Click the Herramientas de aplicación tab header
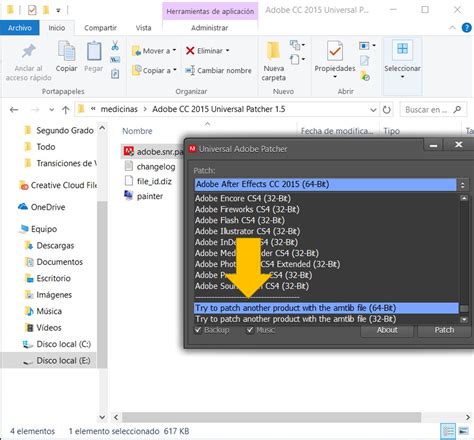The image size is (474, 440). [210, 11]
